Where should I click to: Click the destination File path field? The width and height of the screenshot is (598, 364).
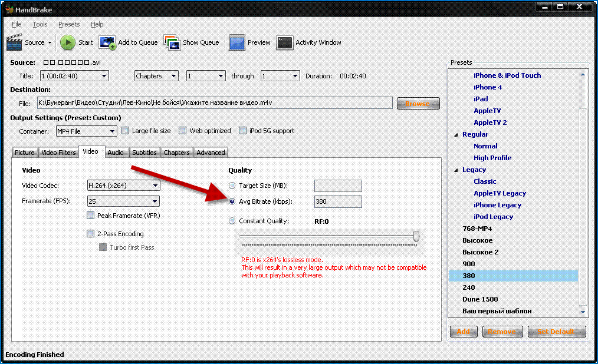[215, 103]
